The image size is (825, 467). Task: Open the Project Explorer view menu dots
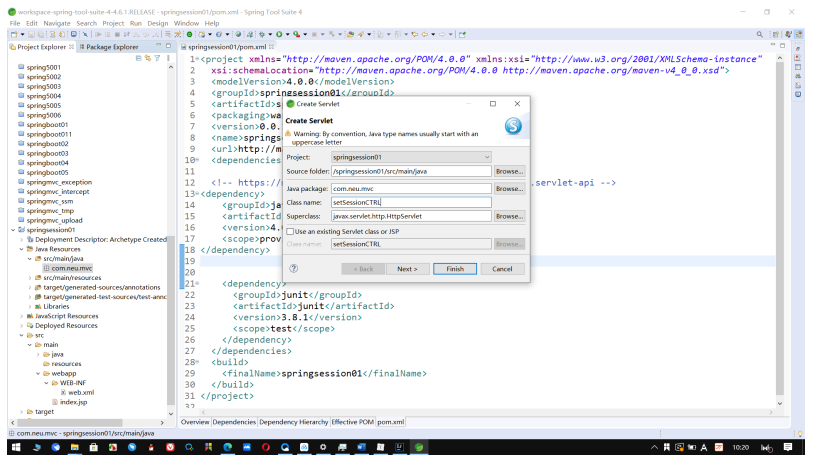pos(168,58)
